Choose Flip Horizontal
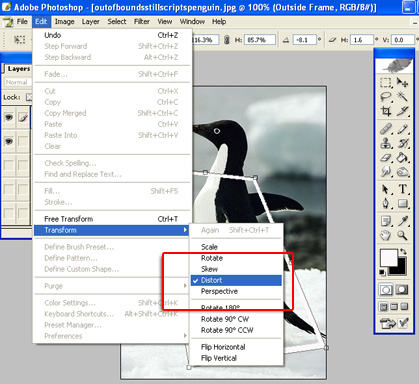419x384 pixels. point(236,347)
